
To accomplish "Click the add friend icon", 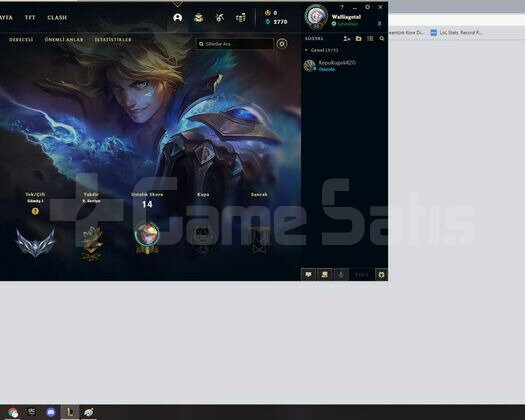I will (347, 39).
